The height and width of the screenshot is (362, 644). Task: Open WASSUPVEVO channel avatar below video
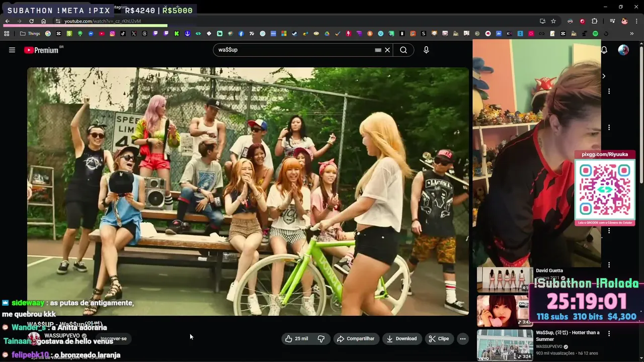(34, 338)
